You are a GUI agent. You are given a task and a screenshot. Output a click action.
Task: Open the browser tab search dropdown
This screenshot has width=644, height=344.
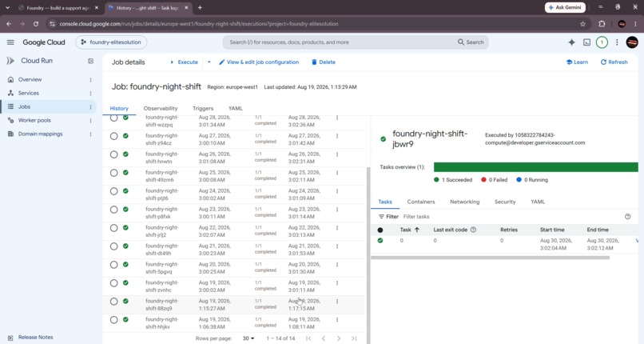[x=7, y=7]
